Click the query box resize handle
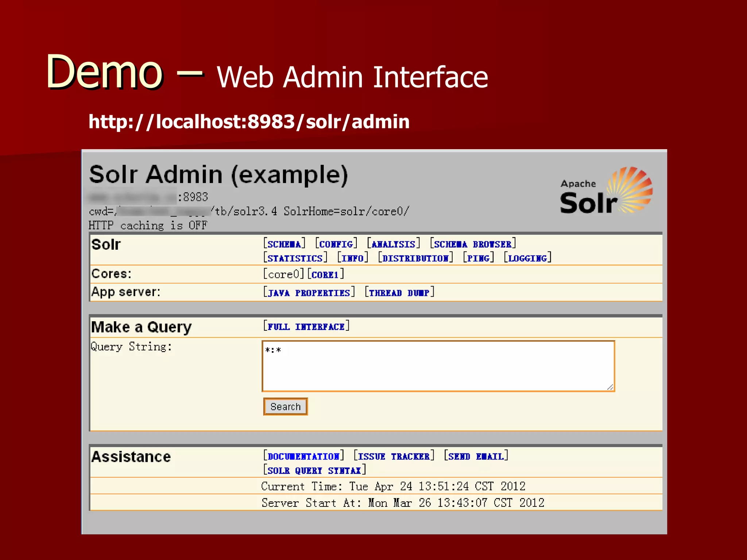Screen dimensions: 747x560 pos(610,387)
